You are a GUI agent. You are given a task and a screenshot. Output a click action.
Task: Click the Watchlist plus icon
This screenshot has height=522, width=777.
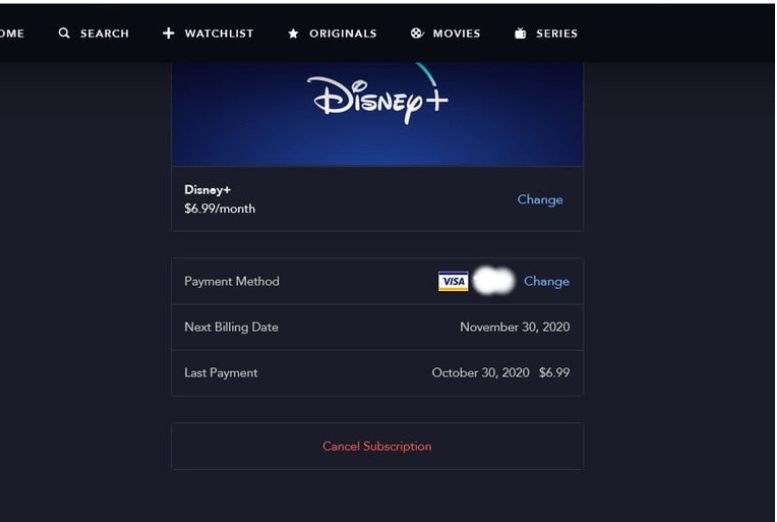coord(168,33)
